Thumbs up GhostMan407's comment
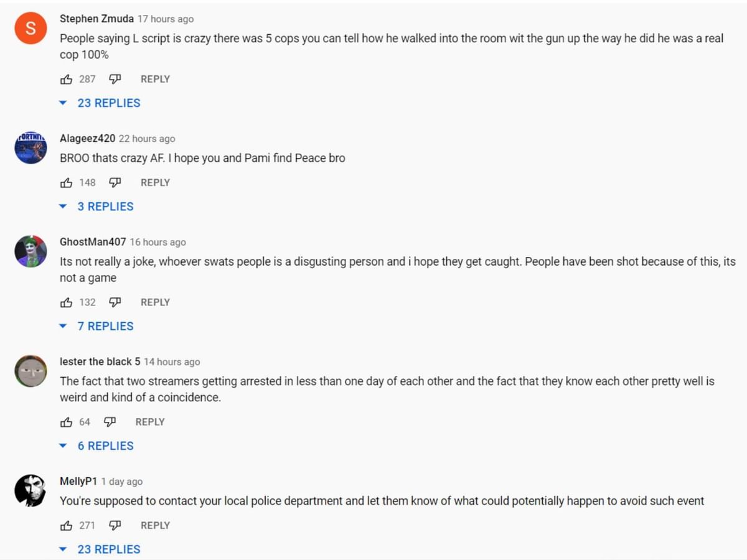The width and height of the screenshot is (747, 560). [x=66, y=302]
